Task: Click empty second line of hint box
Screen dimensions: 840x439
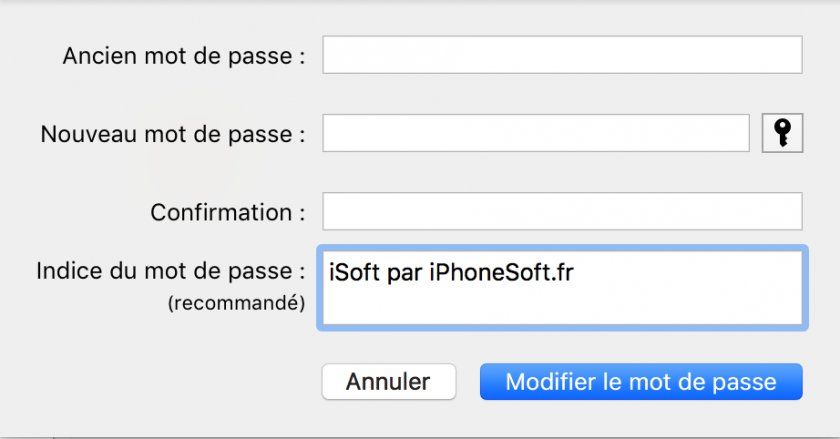Action: click(562, 308)
